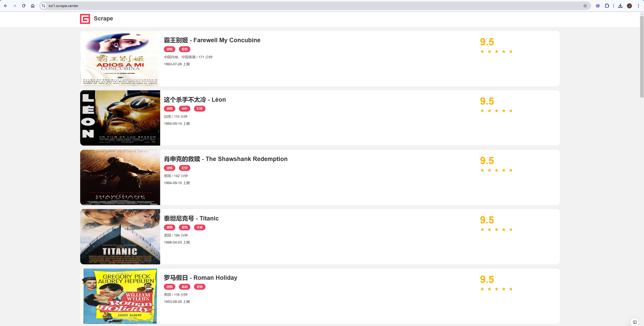644x326 pixels.
Task: Click the 喜剧 tag under Roman Holiday
Action: click(x=184, y=287)
